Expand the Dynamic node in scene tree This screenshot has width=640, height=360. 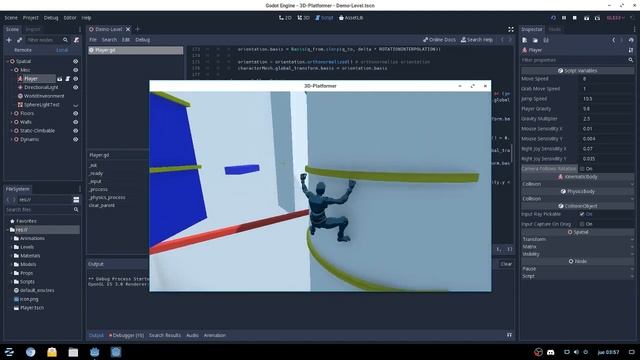coord(11,139)
